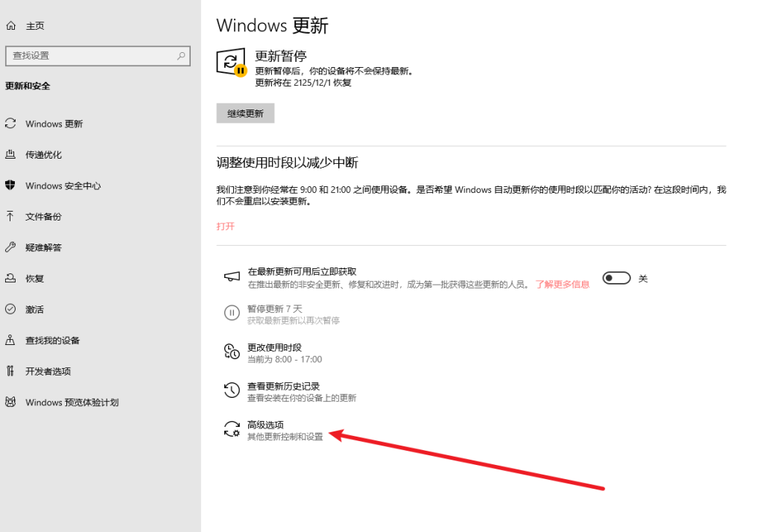The width and height of the screenshot is (763, 532).
Task: Click the 传递优化 delivery optimization icon
Action: (10, 155)
